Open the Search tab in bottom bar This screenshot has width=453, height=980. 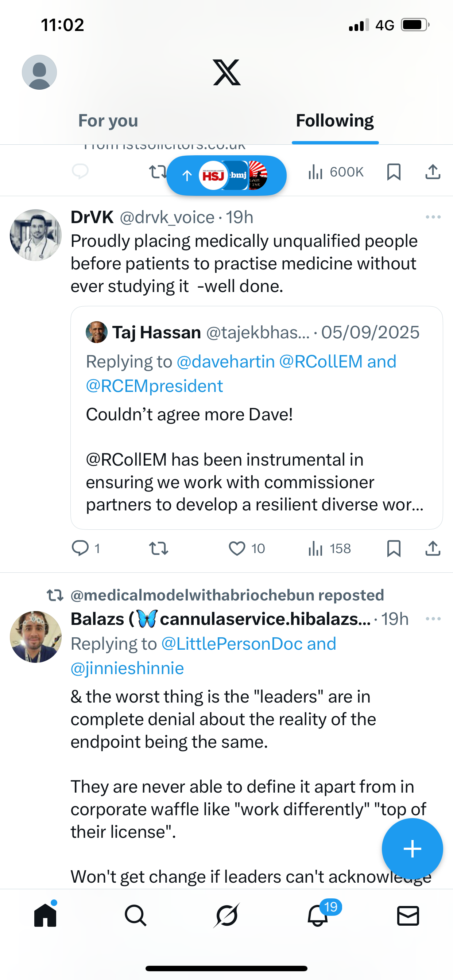click(x=135, y=915)
